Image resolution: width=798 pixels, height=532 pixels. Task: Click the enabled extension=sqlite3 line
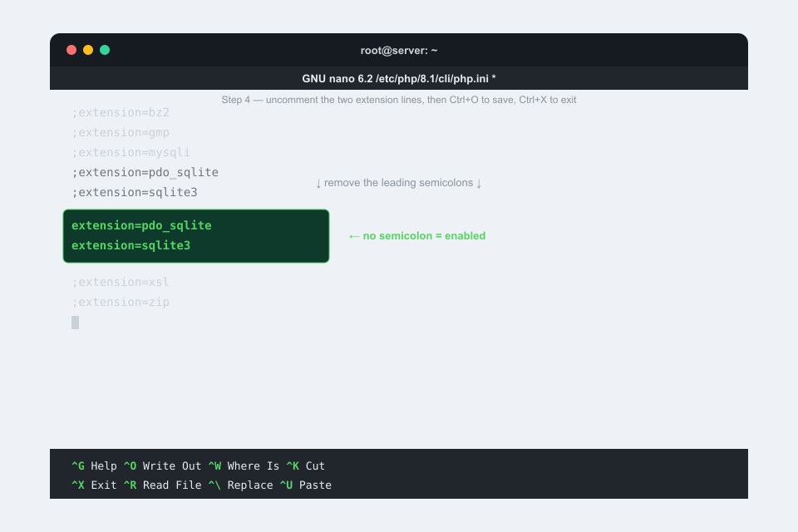tap(131, 245)
